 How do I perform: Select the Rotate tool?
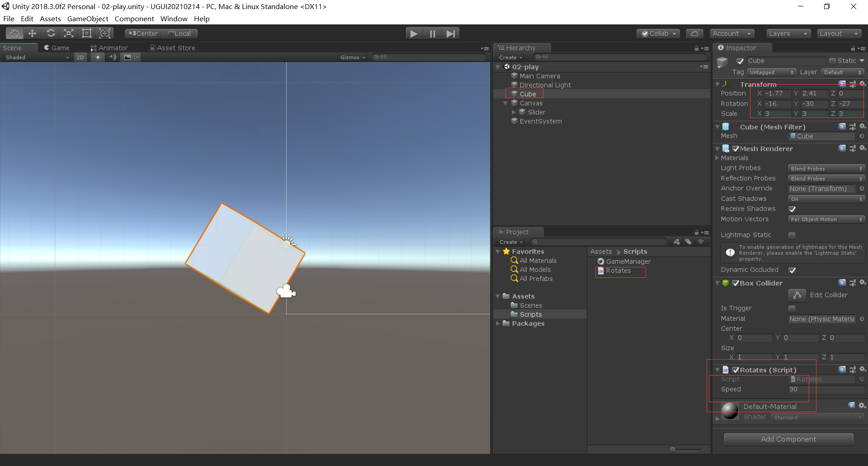point(51,33)
